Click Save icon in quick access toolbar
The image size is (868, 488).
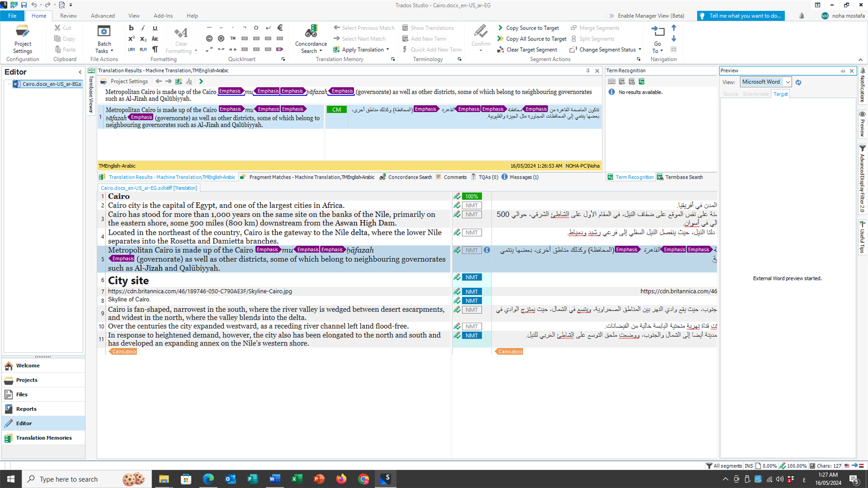(x=24, y=5)
